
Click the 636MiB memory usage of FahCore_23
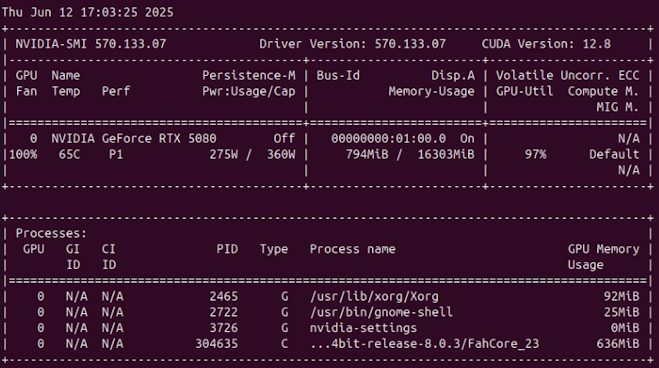pyautogui.click(x=617, y=344)
